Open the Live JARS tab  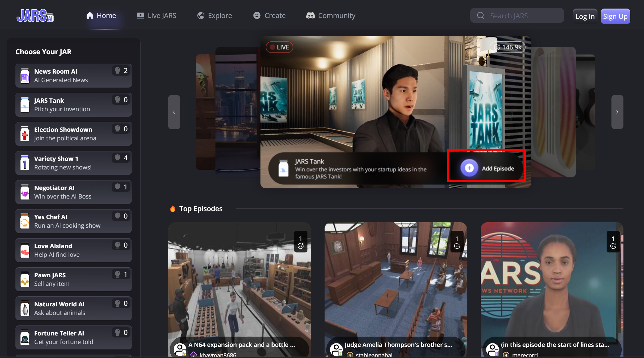point(156,15)
